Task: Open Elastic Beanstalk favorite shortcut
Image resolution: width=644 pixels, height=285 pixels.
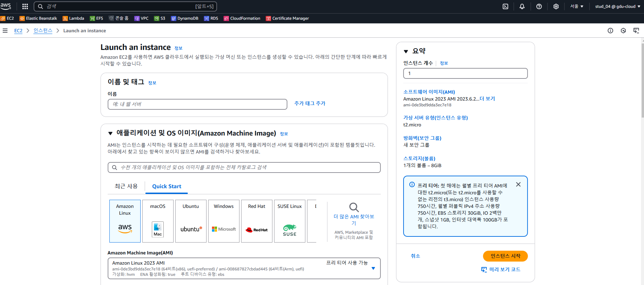Action: pyautogui.click(x=38, y=18)
